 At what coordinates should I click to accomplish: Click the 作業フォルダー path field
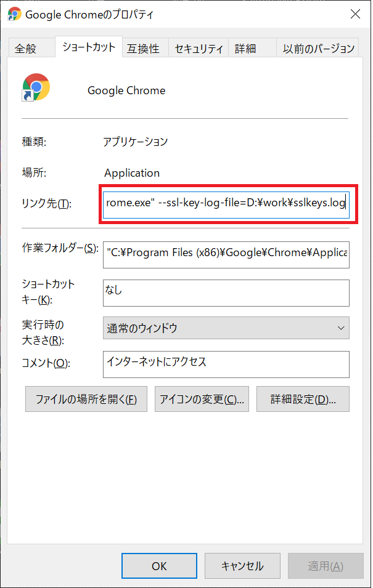(x=226, y=255)
